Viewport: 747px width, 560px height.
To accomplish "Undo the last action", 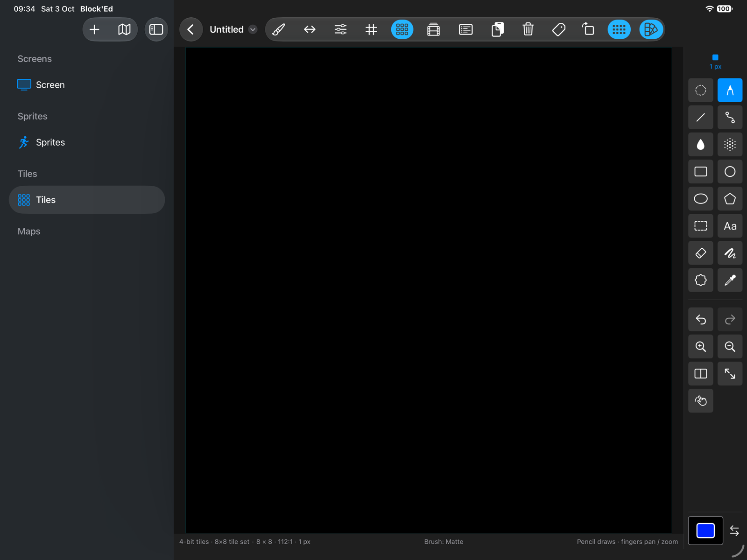I will 701,320.
